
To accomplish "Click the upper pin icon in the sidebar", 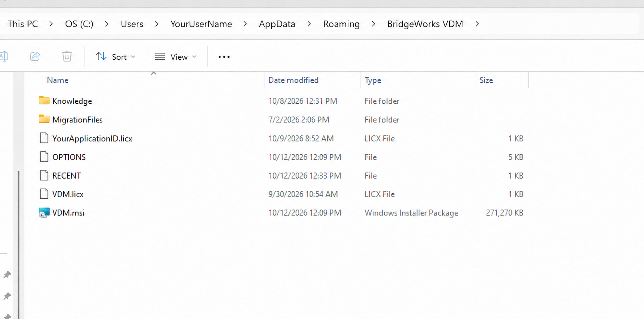I will (7, 275).
